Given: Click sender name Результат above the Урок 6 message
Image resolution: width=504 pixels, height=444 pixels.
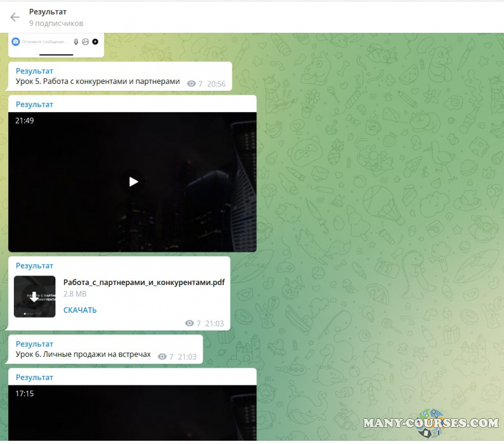Looking at the screenshot, I should click(35, 344).
